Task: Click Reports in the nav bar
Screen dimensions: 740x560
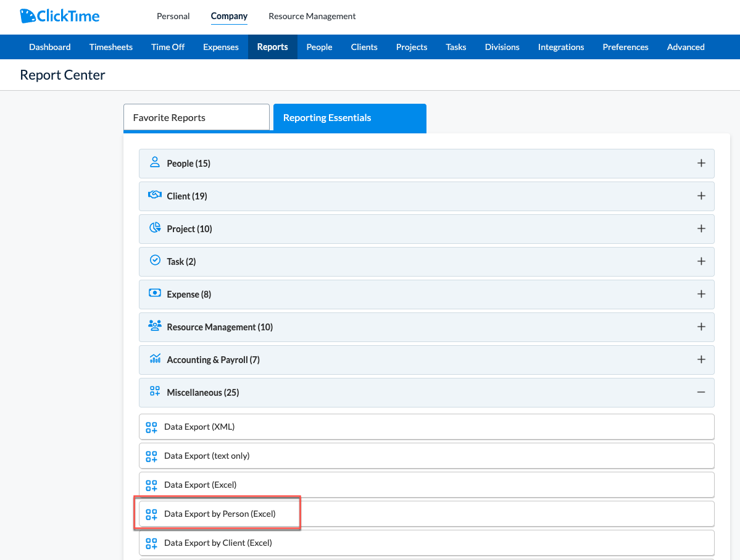Action: click(x=272, y=47)
